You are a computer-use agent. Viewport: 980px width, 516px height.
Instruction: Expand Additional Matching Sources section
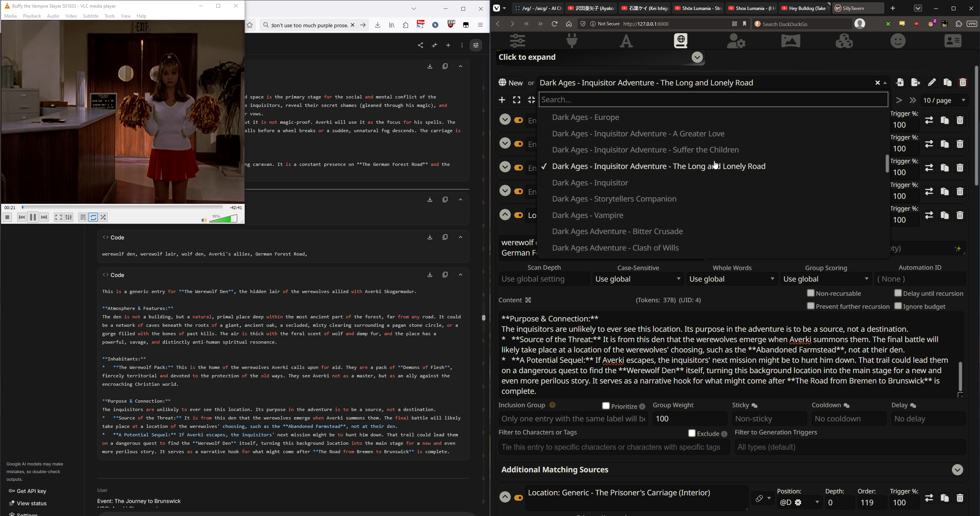(x=957, y=470)
